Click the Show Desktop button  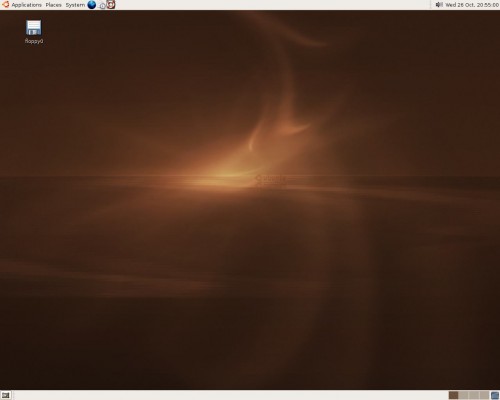tap(6, 395)
